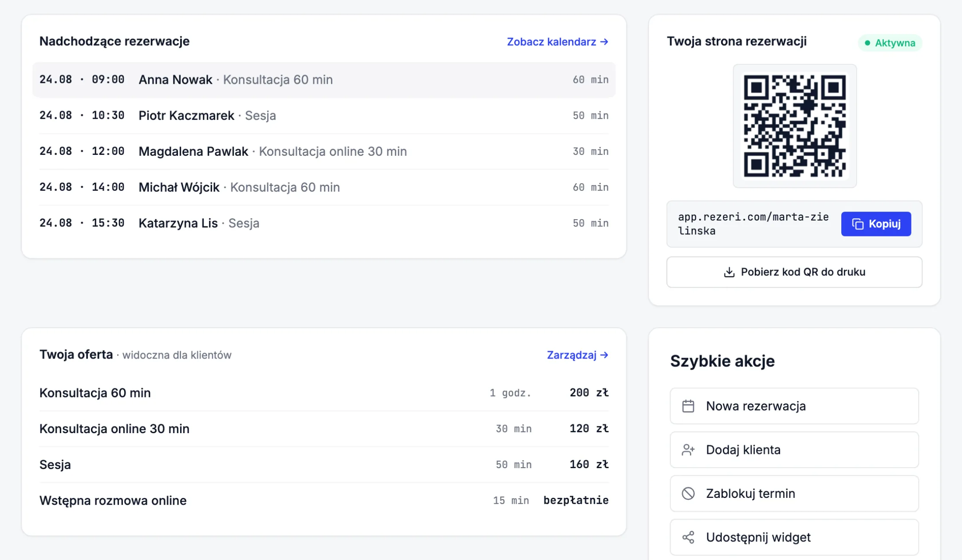The image size is (962, 560).
Task: Select the Wstępna rozmowa online offer
Action: tap(324, 501)
